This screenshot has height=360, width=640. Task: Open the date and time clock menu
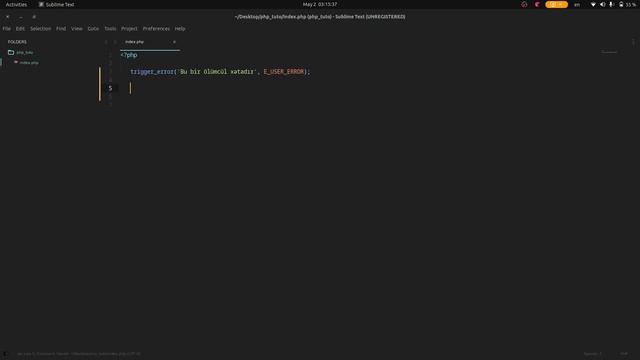320,4
